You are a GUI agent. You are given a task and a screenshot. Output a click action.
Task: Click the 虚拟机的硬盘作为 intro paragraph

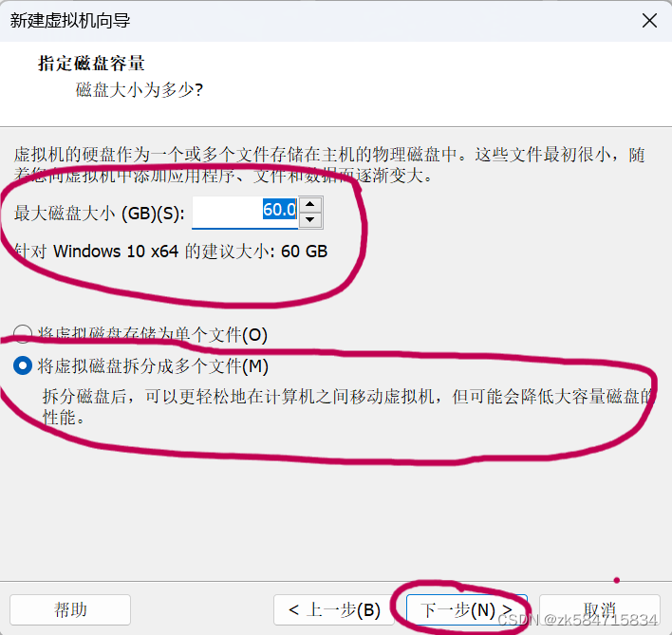pos(329,165)
